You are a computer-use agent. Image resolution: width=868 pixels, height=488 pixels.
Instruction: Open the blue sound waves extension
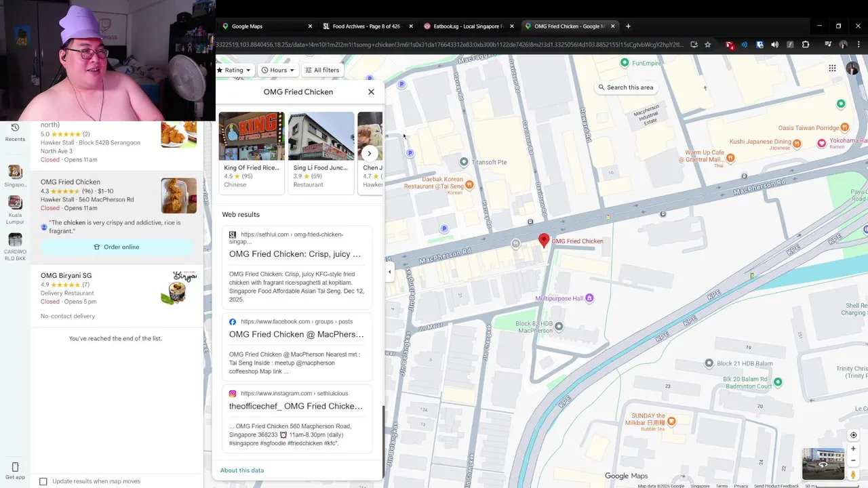pyautogui.click(x=745, y=45)
